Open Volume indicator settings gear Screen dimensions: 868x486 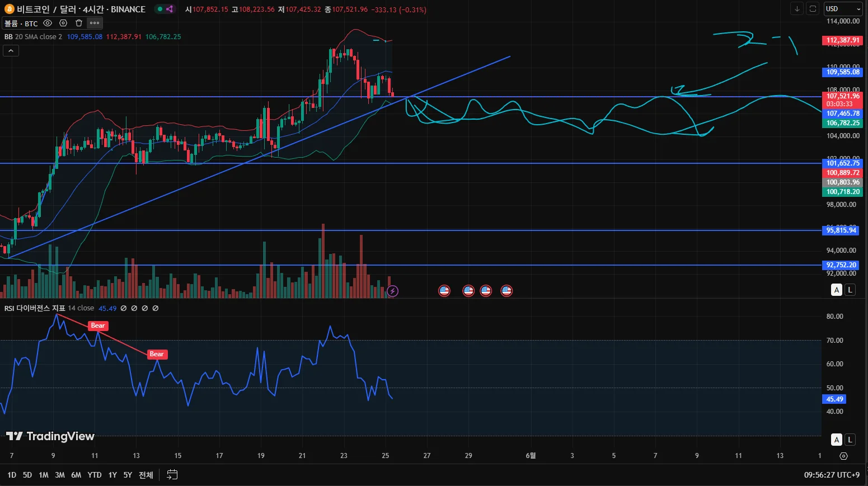click(x=63, y=23)
